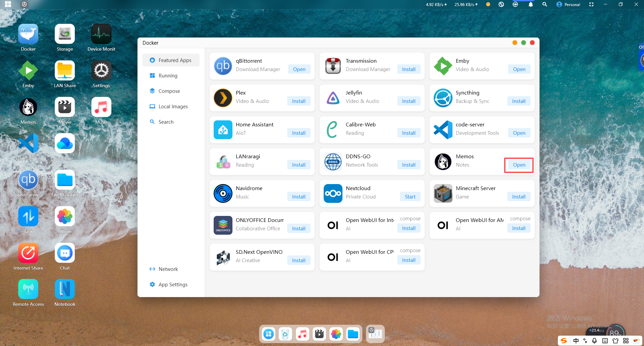Open the Settings gear icon on desktop

tap(101, 71)
